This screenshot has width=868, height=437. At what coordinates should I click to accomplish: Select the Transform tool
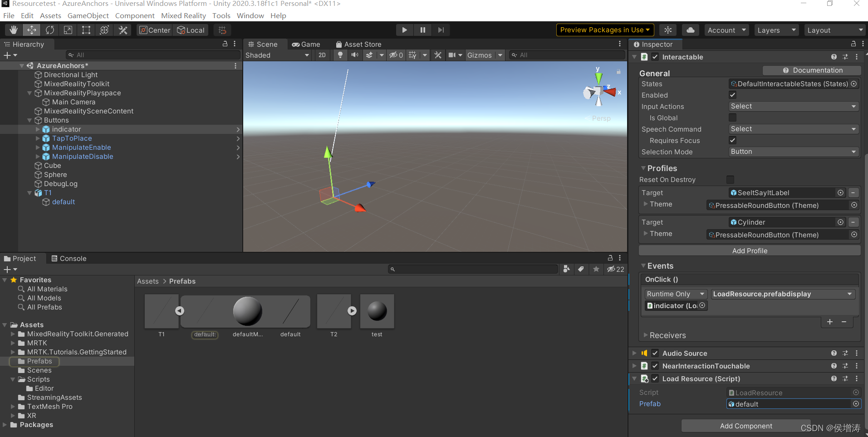click(104, 30)
